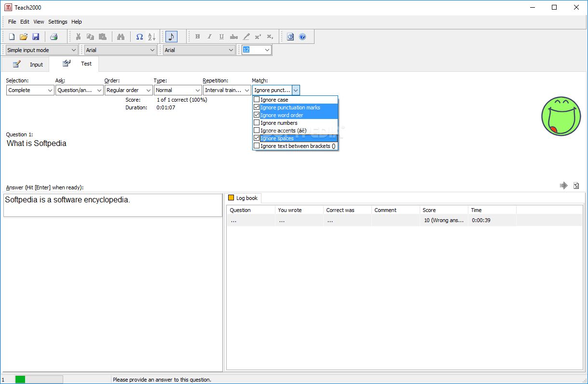
Task: Click the Cut scissors icon
Action: pos(78,37)
